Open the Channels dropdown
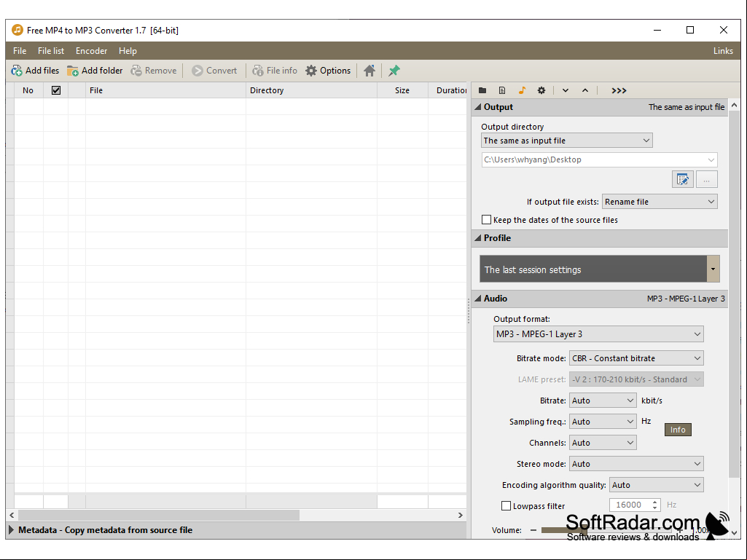Screen dimensions: 747x560 pyautogui.click(x=603, y=442)
